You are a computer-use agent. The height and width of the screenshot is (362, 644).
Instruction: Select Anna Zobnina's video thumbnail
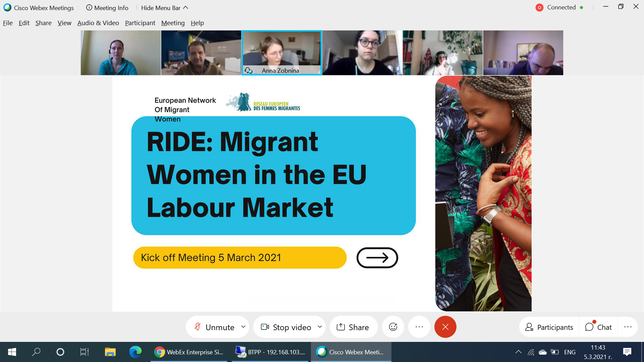[x=282, y=53]
